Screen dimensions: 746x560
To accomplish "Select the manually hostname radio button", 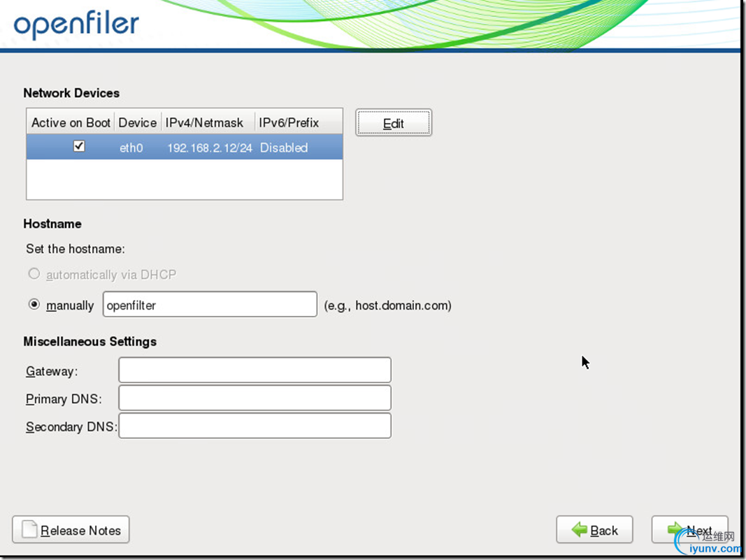I will 34,305.
